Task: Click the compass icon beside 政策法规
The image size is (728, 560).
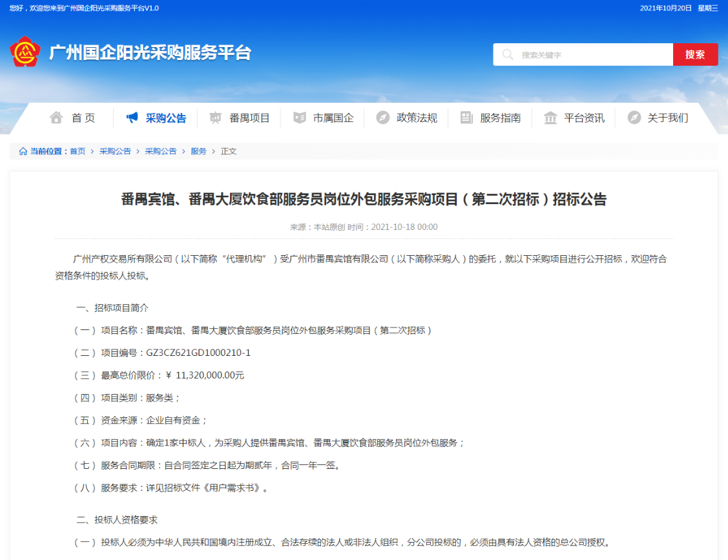Action: point(382,118)
